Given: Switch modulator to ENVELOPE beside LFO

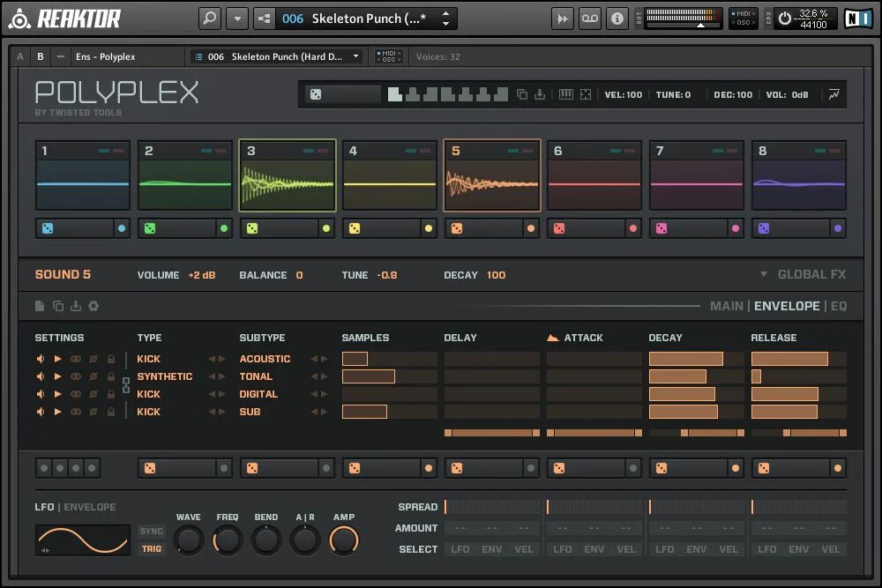Looking at the screenshot, I should [x=89, y=507].
